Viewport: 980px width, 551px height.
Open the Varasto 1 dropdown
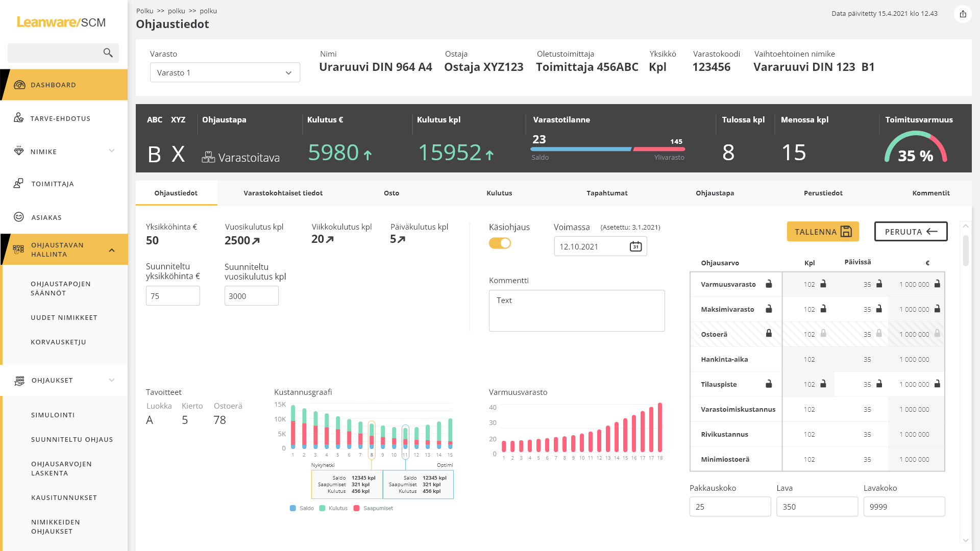[x=225, y=72]
